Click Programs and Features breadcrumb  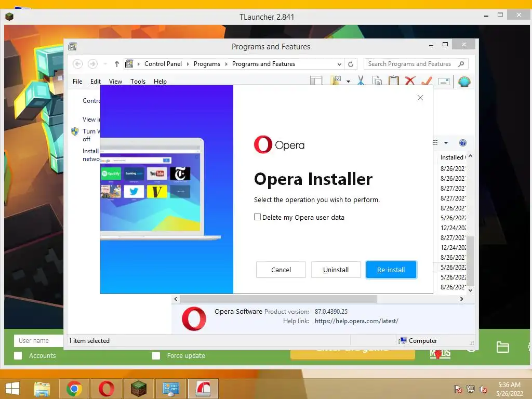pos(263,64)
